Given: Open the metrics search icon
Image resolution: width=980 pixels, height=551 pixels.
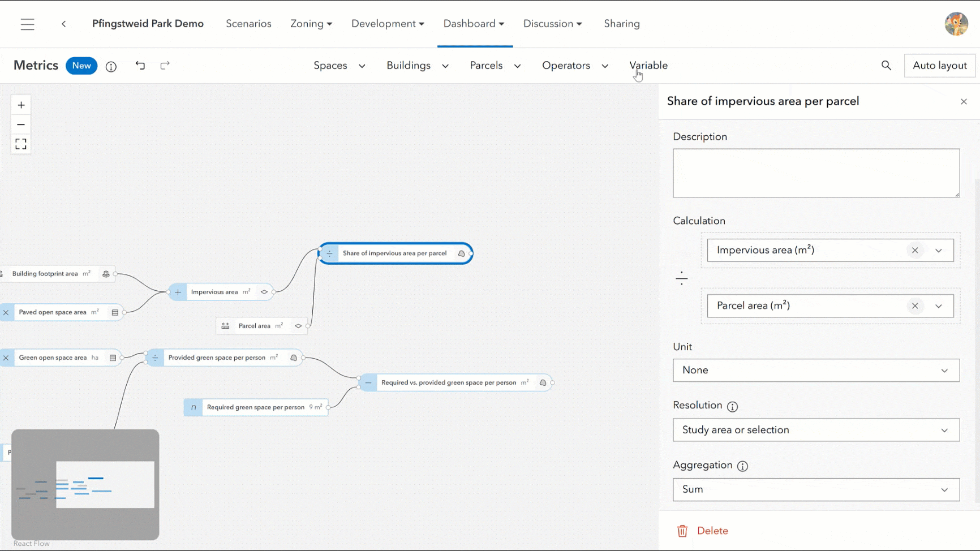Looking at the screenshot, I should click(x=886, y=66).
